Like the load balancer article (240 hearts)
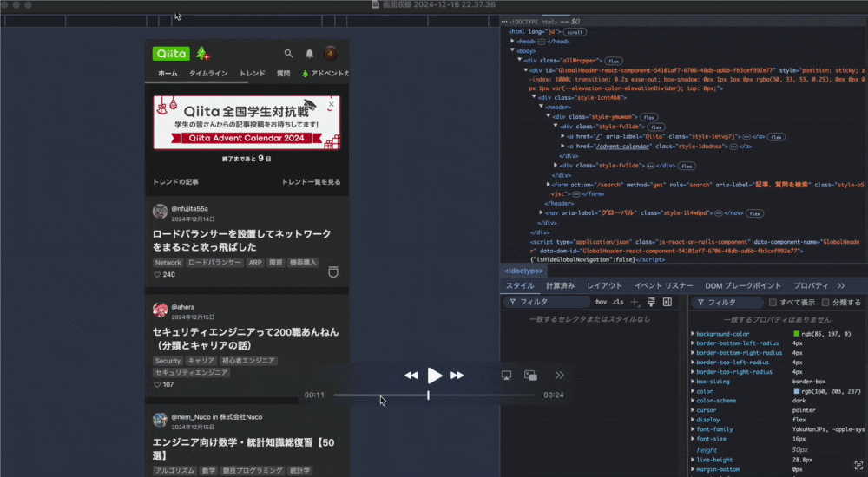This screenshot has height=477, width=868. (x=157, y=274)
